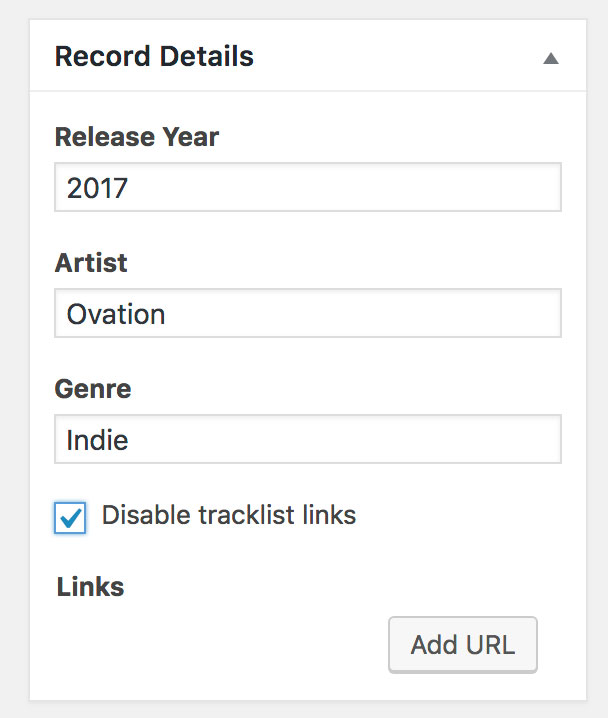Click the Release Year field label
608x718 pixels.
136,137
